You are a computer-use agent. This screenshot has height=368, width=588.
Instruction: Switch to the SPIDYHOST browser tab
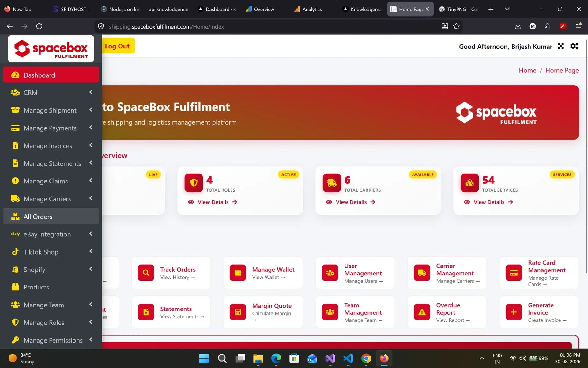click(72, 9)
